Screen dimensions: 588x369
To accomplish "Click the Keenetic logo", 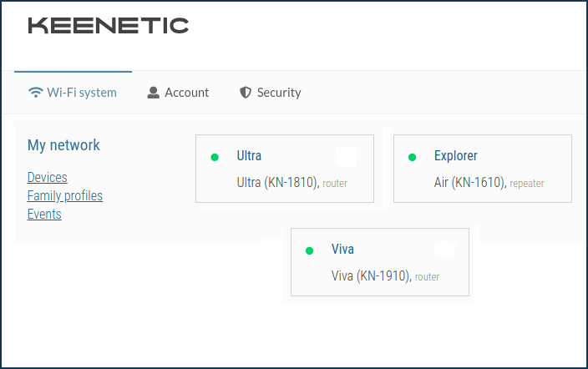I will coord(109,26).
